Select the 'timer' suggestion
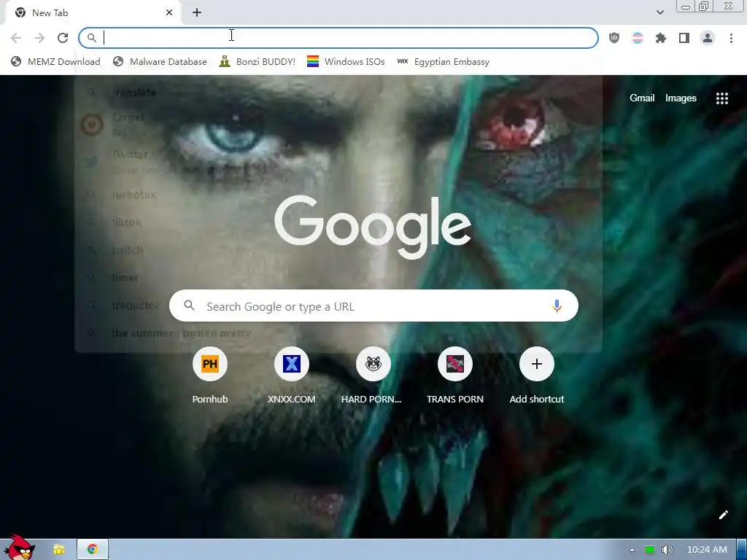747x560 pixels. (x=338, y=277)
